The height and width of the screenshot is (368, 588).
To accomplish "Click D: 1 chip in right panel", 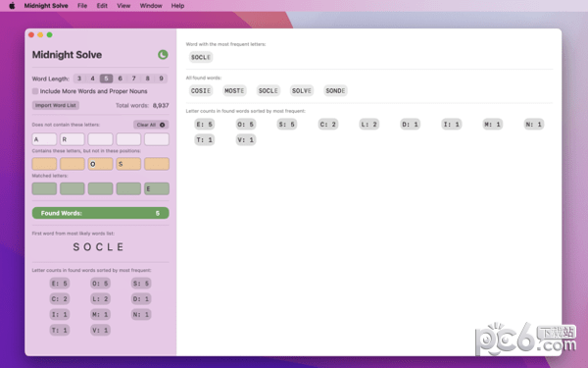I will point(411,125).
